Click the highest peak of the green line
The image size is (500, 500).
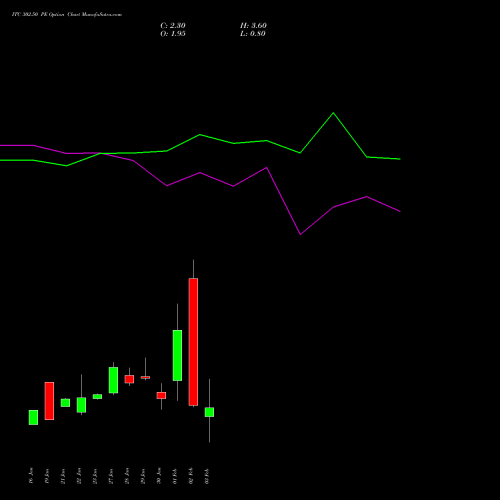point(333,113)
